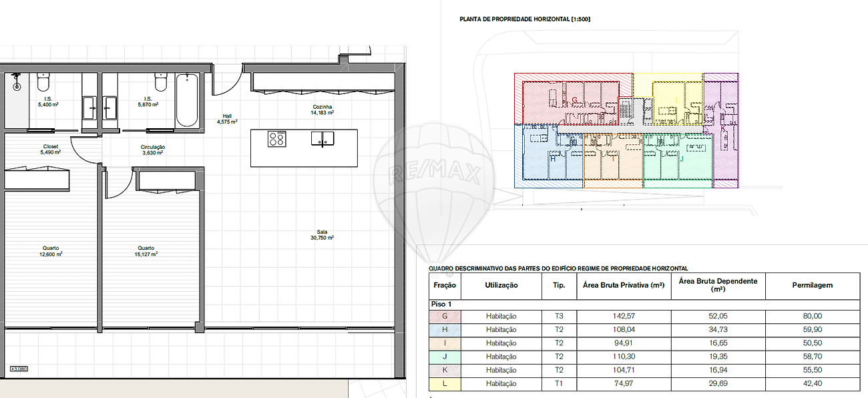Viewport: 868px width, 398px height.
Task: Click the Permilagem column header
Action: 812,285
